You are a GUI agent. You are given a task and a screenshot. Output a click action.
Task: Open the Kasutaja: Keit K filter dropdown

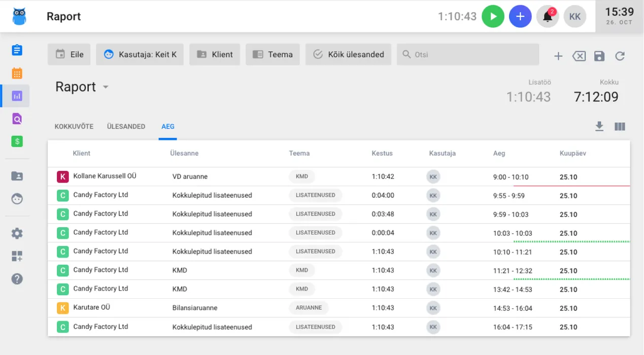click(140, 54)
